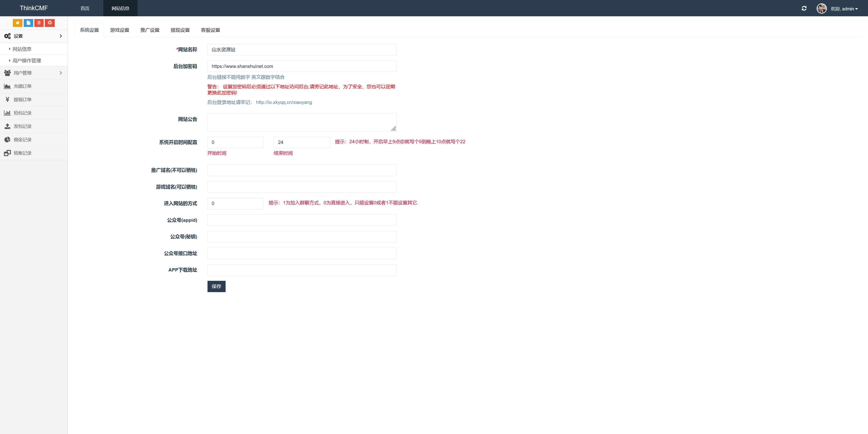Open 佣金记录 with pie chart icon

point(23,140)
